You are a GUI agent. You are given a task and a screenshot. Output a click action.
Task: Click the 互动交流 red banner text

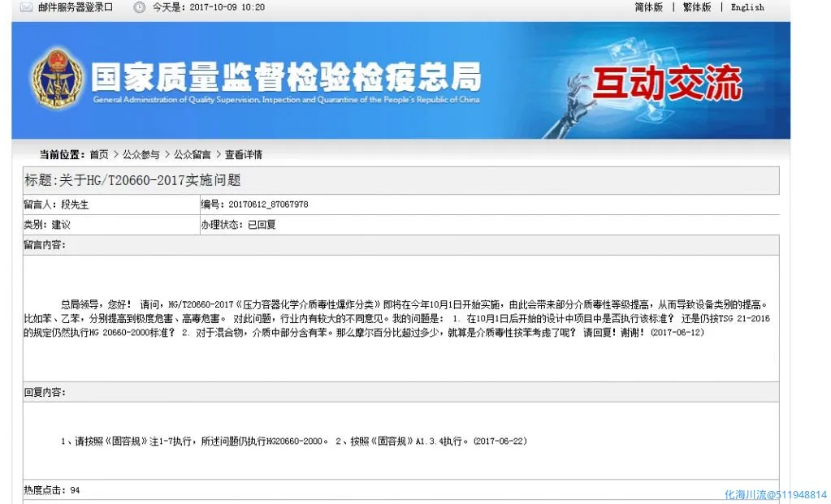point(666,84)
